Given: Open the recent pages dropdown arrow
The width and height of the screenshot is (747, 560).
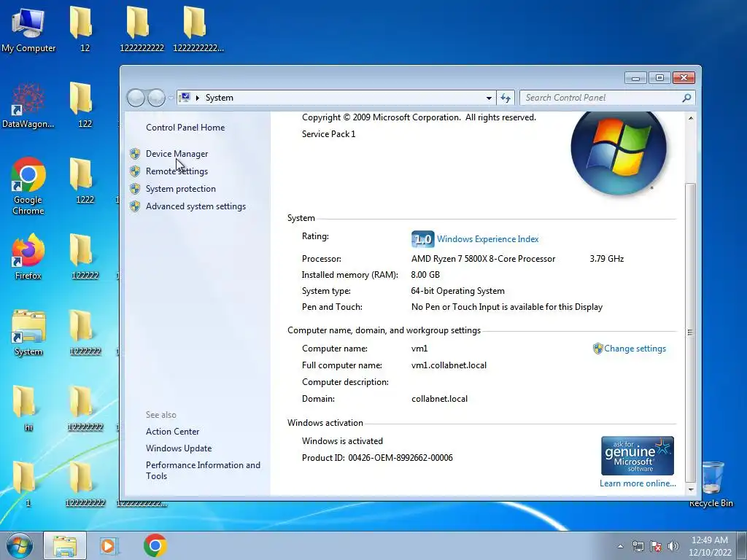Looking at the screenshot, I should point(171,98).
